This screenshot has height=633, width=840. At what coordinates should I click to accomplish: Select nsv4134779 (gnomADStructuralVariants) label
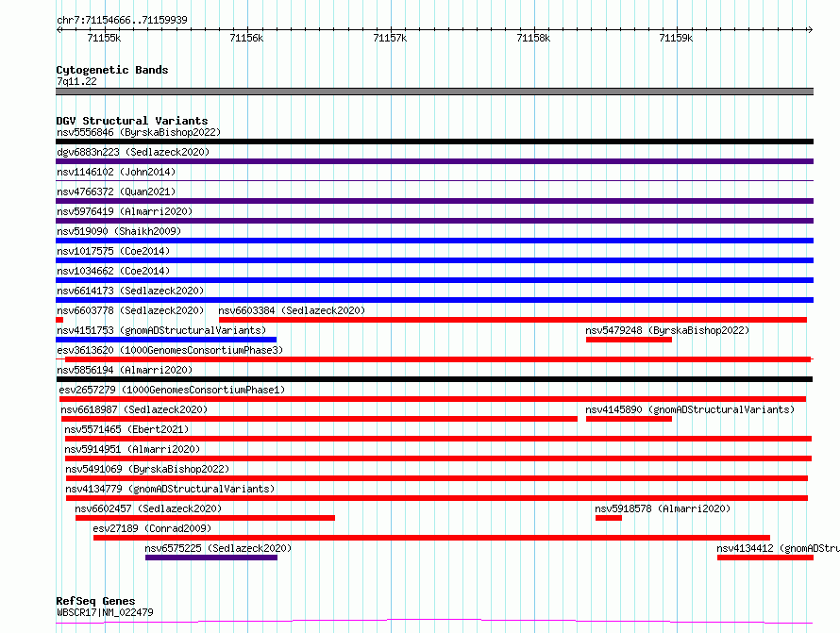170,489
